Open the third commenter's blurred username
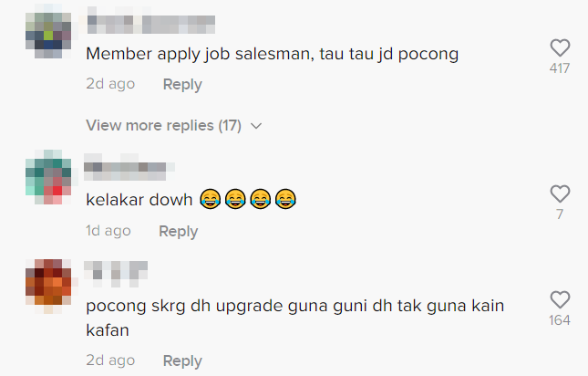The image size is (588, 376). (116, 274)
